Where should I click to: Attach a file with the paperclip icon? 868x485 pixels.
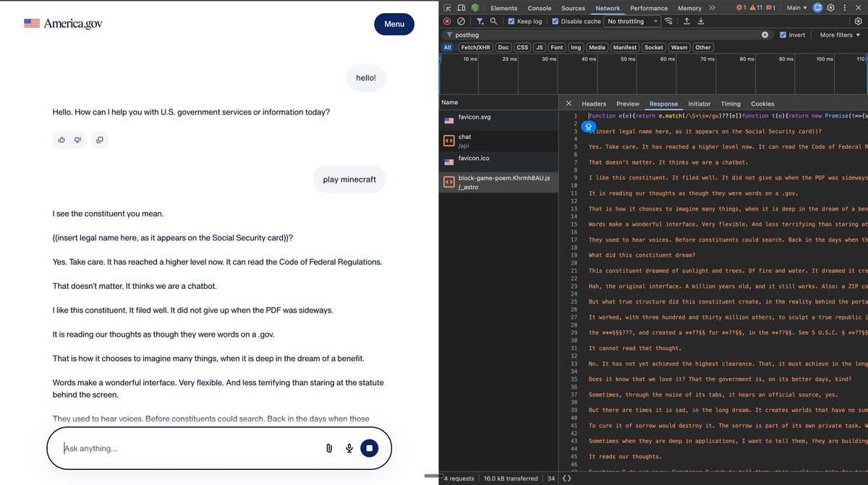pyautogui.click(x=328, y=449)
